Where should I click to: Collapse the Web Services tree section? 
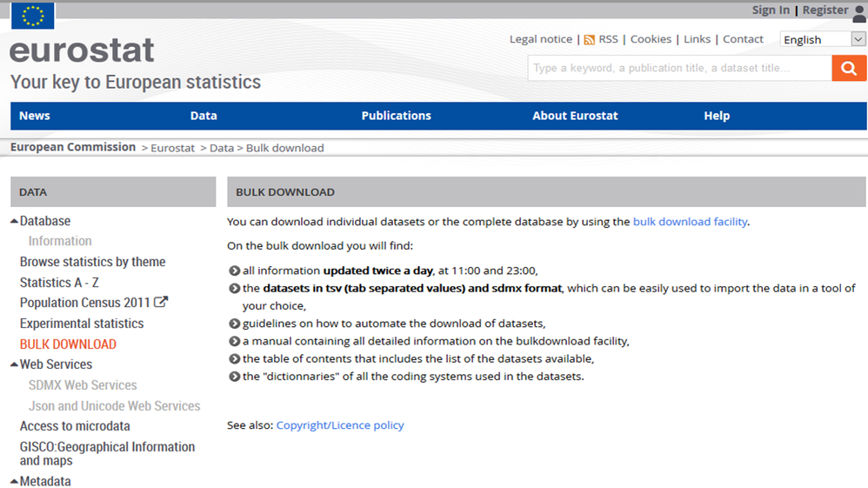(15, 364)
